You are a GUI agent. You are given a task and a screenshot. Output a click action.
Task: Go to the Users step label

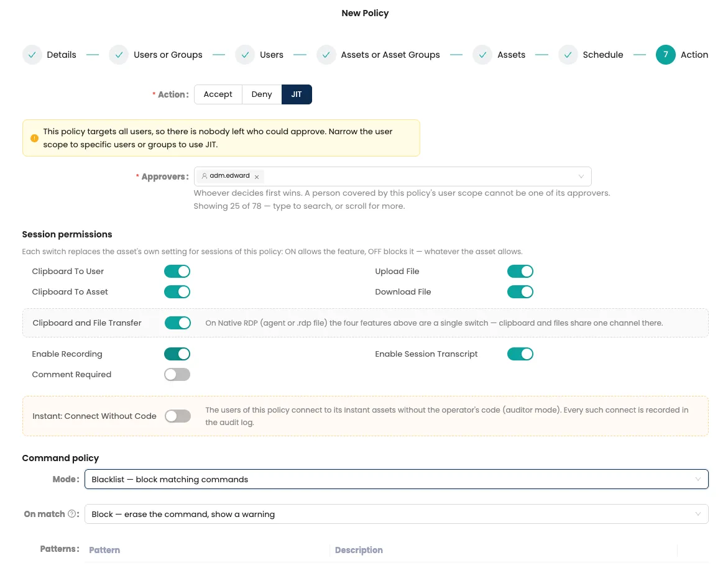pyautogui.click(x=272, y=55)
